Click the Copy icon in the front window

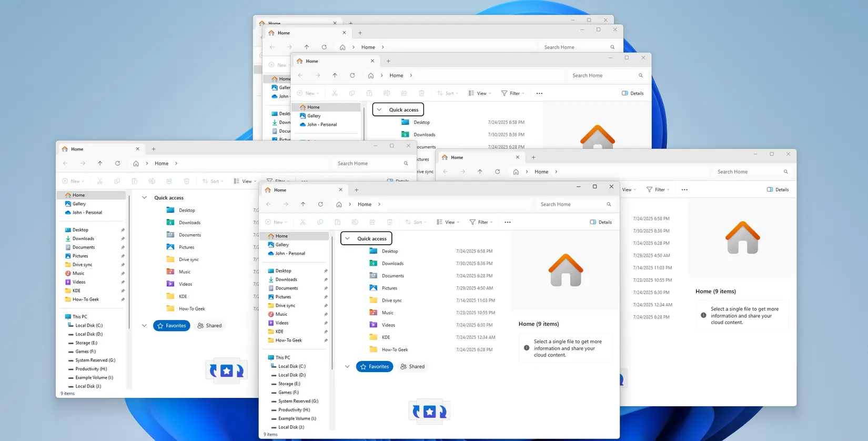pyautogui.click(x=320, y=222)
